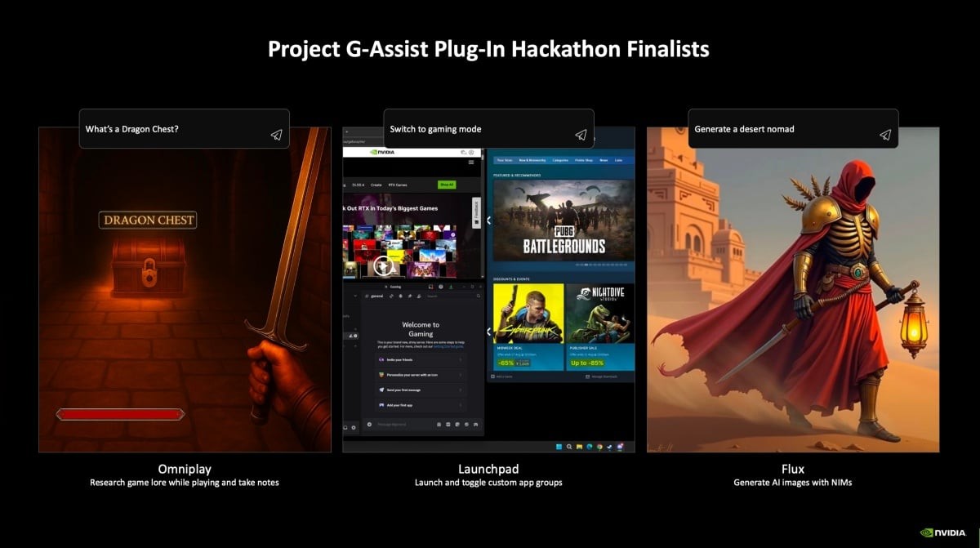Click the NVIDIA logo in slide corner
This screenshot has width=980, height=548.
coord(943,532)
